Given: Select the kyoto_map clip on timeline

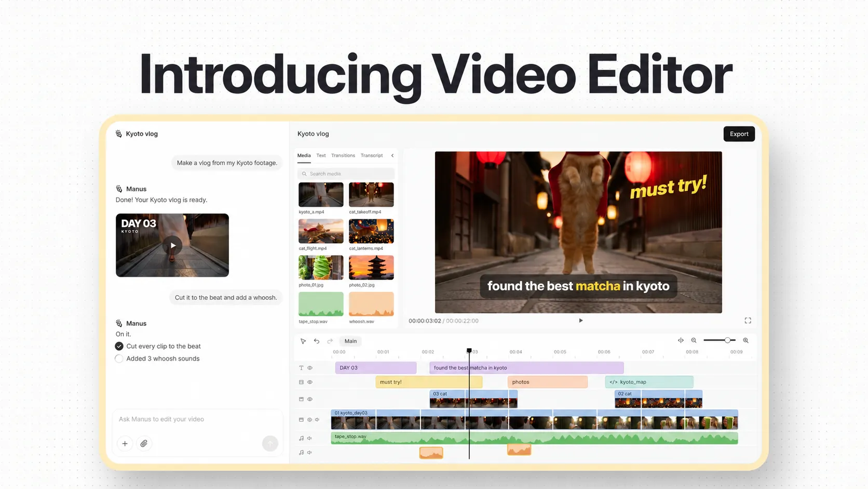Looking at the screenshot, I should coord(649,382).
